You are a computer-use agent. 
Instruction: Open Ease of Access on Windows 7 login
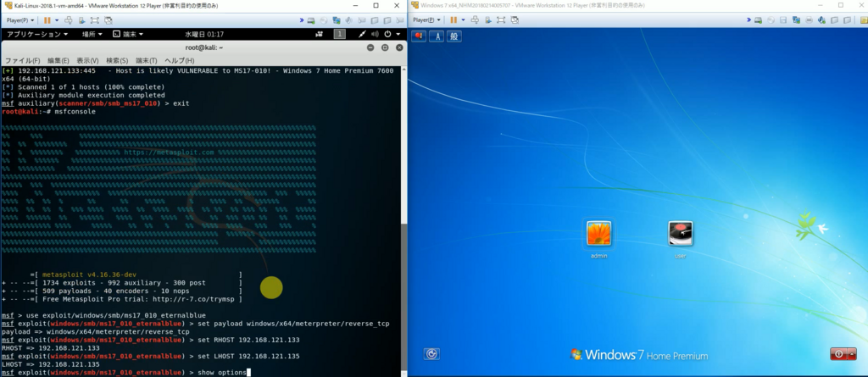(431, 354)
